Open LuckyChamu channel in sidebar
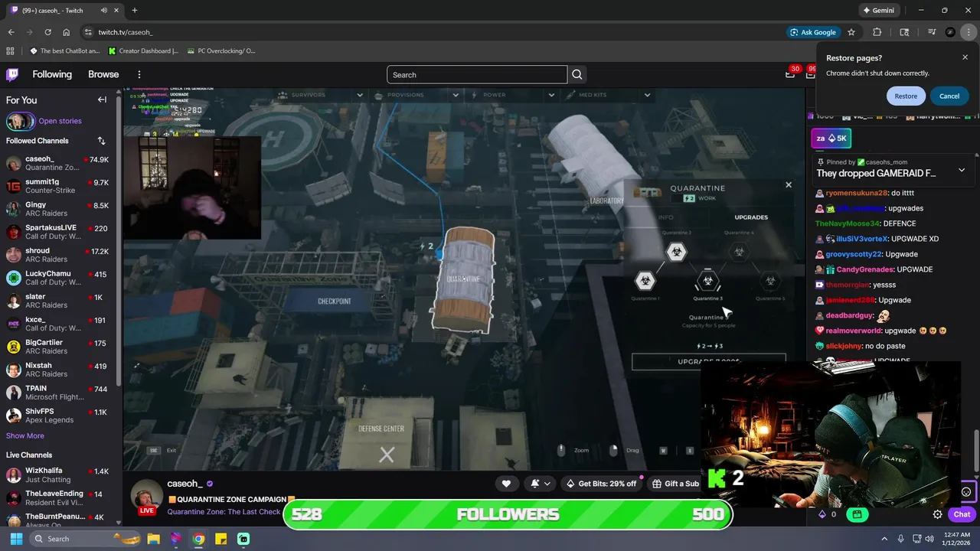Image resolution: width=980 pixels, height=551 pixels. 58,279
